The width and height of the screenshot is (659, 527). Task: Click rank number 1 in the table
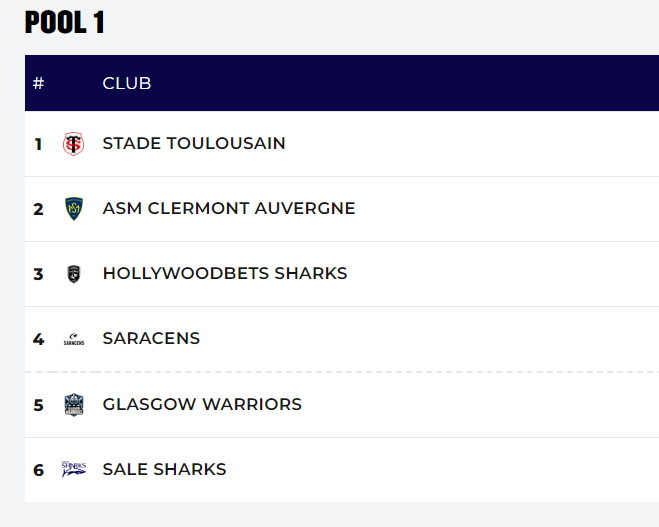39,144
